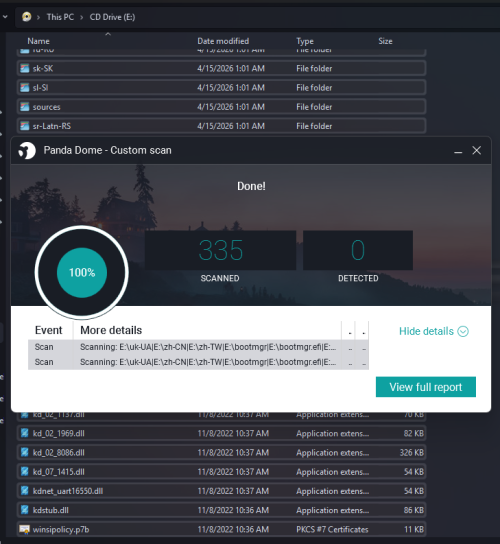
Task: Click the 100% progress circle
Action: coord(82,272)
